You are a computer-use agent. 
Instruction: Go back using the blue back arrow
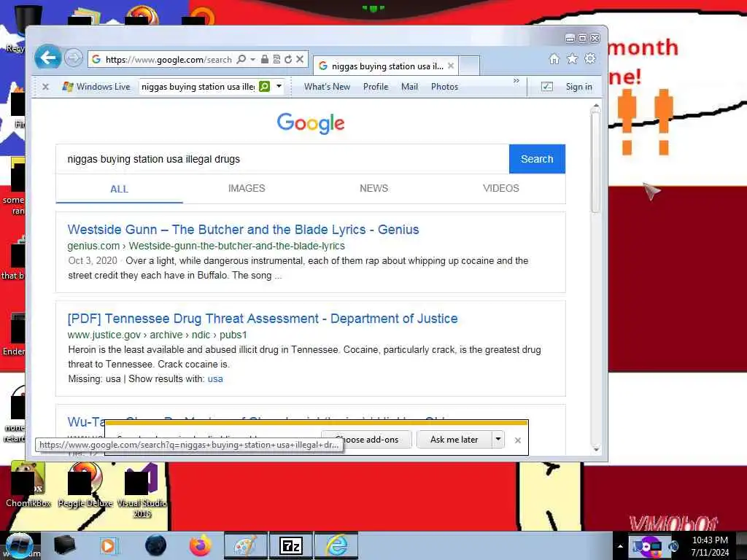(47, 58)
